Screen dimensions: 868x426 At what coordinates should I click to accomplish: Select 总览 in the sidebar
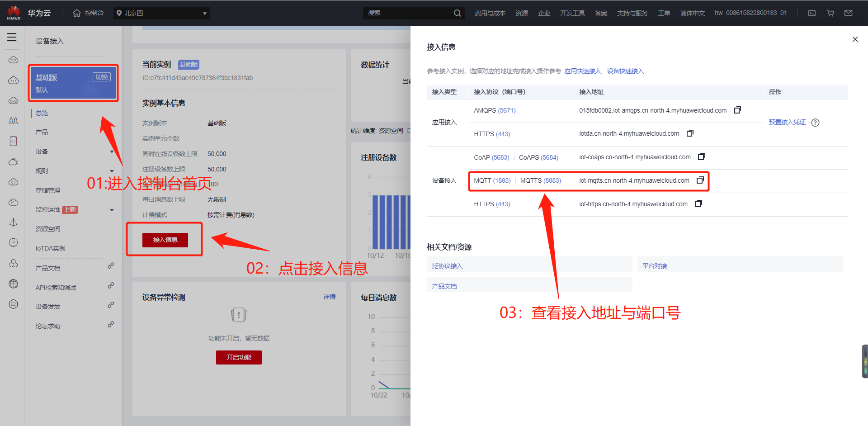42,113
